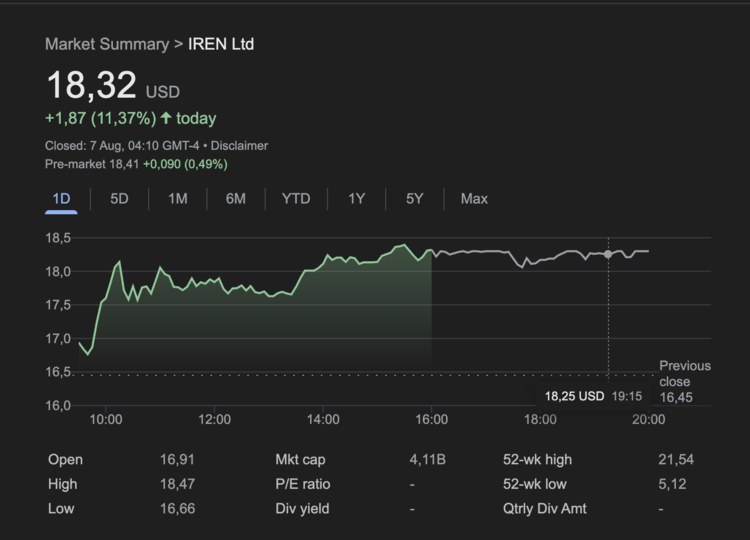The image size is (750, 540).
Task: Open the 1Y chart range
Action: 356,198
